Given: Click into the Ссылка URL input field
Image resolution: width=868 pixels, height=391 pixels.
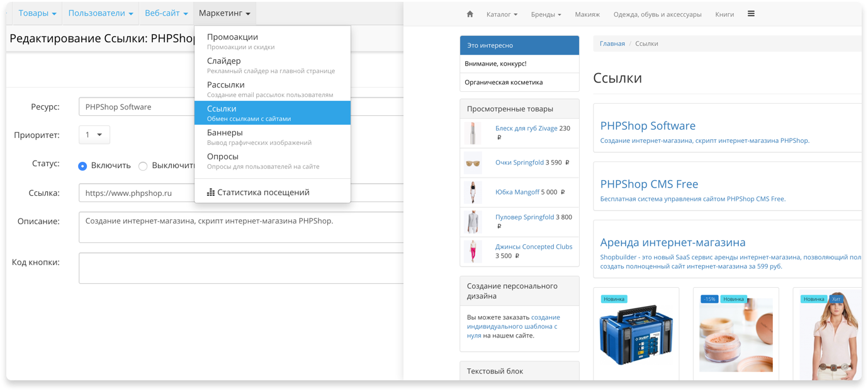Looking at the screenshot, I should click(241, 193).
